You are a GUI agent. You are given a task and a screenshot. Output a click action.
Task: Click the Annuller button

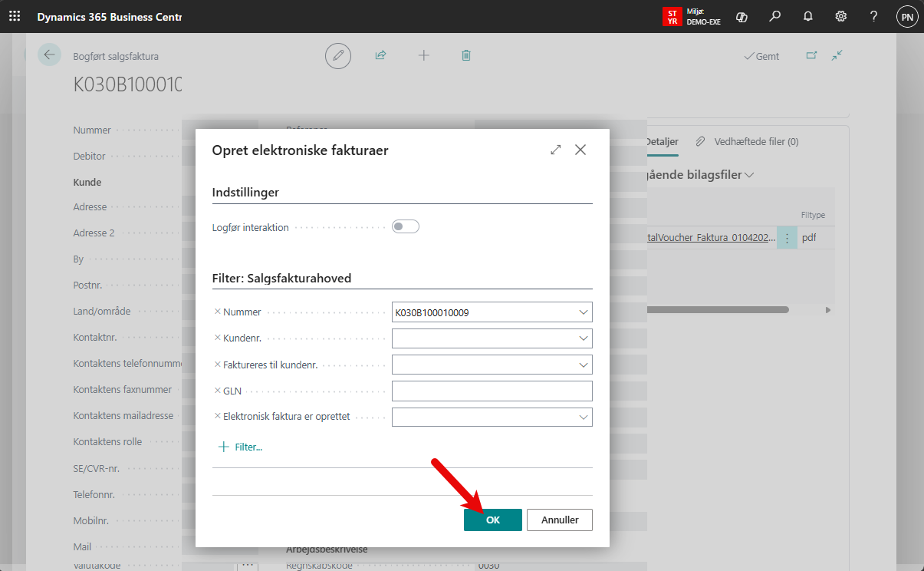pyautogui.click(x=560, y=520)
